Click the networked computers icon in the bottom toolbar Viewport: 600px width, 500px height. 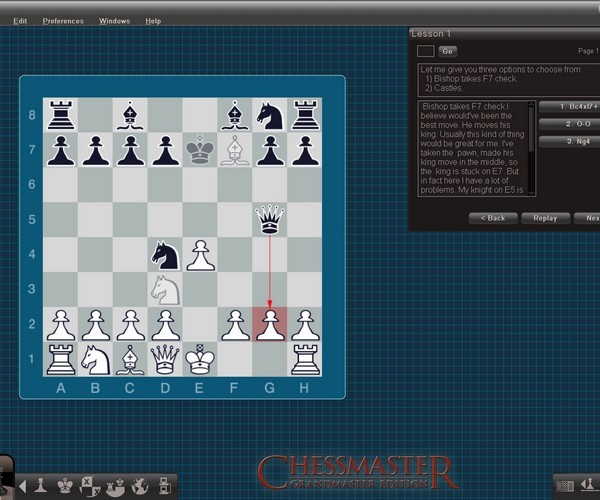pos(163,486)
